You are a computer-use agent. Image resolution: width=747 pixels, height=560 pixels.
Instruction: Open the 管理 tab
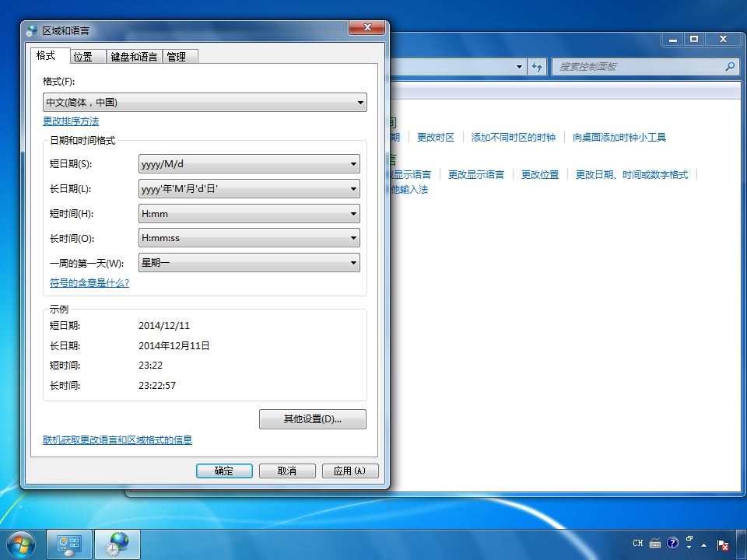(x=180, y=57)
